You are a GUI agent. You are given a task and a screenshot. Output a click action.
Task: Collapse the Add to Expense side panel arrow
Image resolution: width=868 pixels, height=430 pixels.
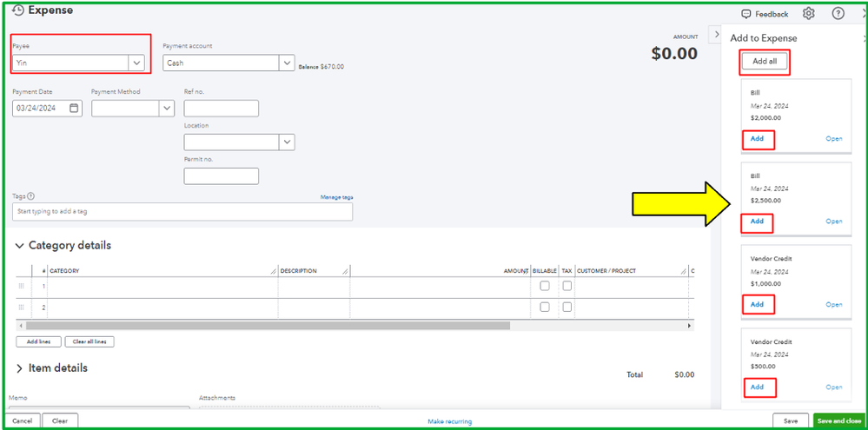pos(717,34)
